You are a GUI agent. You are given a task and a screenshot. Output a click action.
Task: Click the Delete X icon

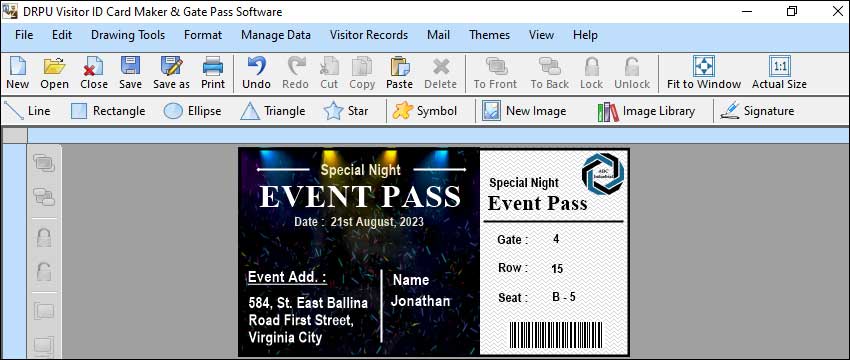click(x=440, y=73)
